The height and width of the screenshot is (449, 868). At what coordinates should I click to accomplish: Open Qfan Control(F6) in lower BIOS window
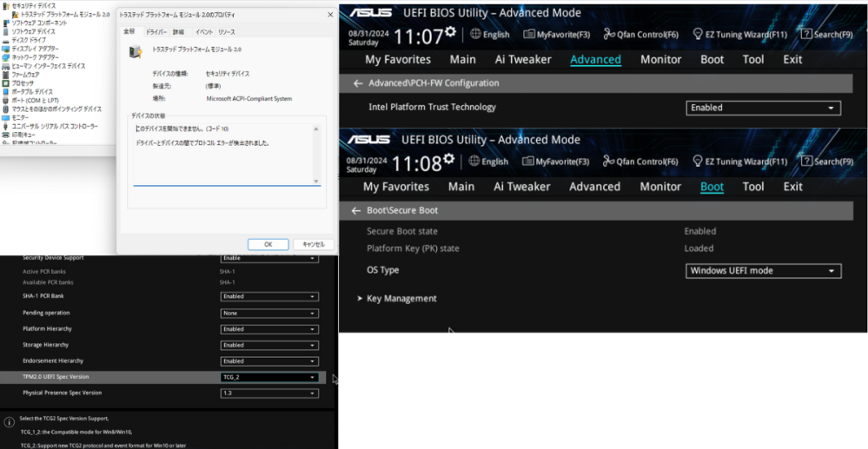point(640,162)
